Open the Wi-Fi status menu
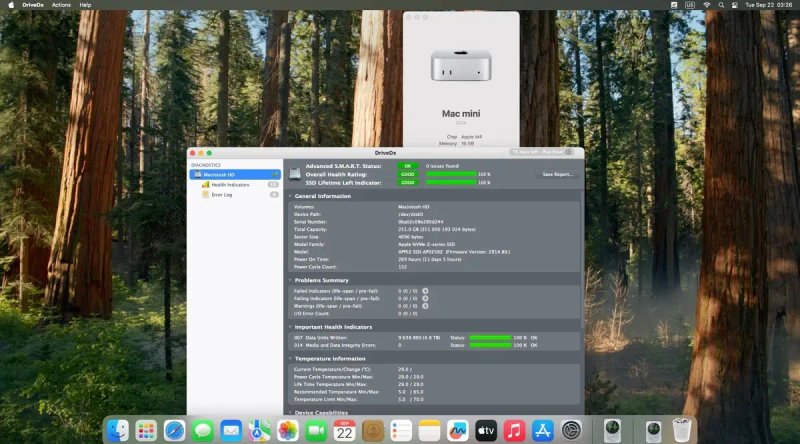Image resolution: width=800 pixels, height=444 pixels. [x=707, y=5]
